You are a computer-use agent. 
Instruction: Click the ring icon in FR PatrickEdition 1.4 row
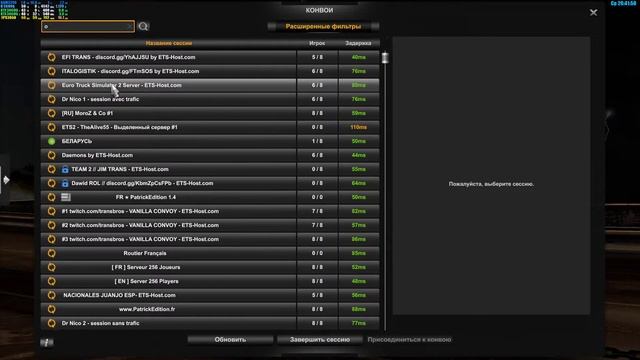coord(51,197)
